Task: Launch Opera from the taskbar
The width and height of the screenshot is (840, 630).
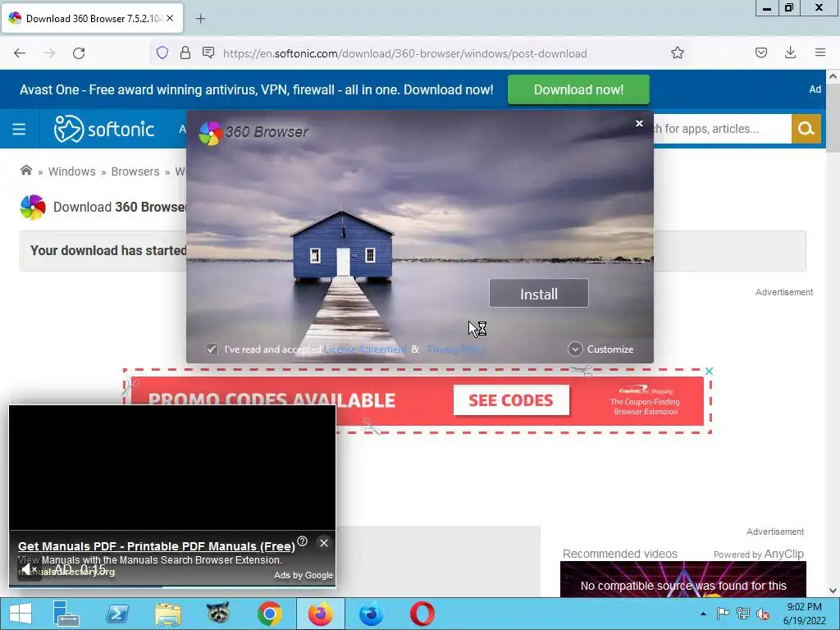Action: (422, 614)
